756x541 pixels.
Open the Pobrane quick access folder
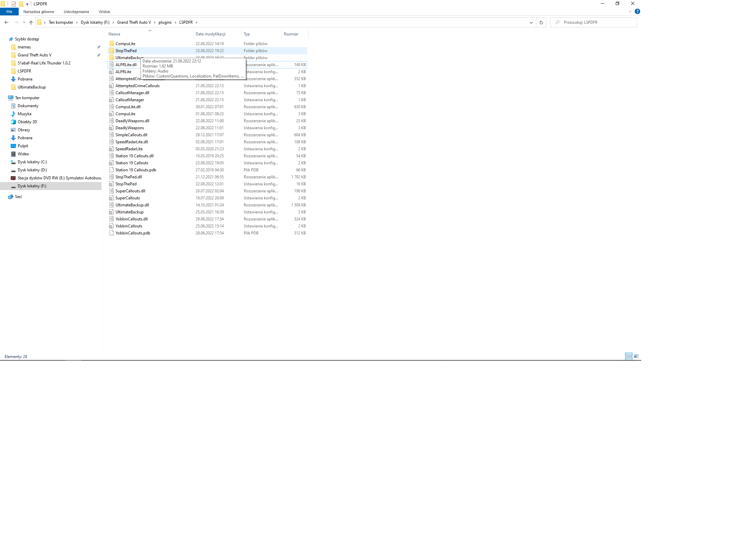pyautogui.click(x=25, y=79)
